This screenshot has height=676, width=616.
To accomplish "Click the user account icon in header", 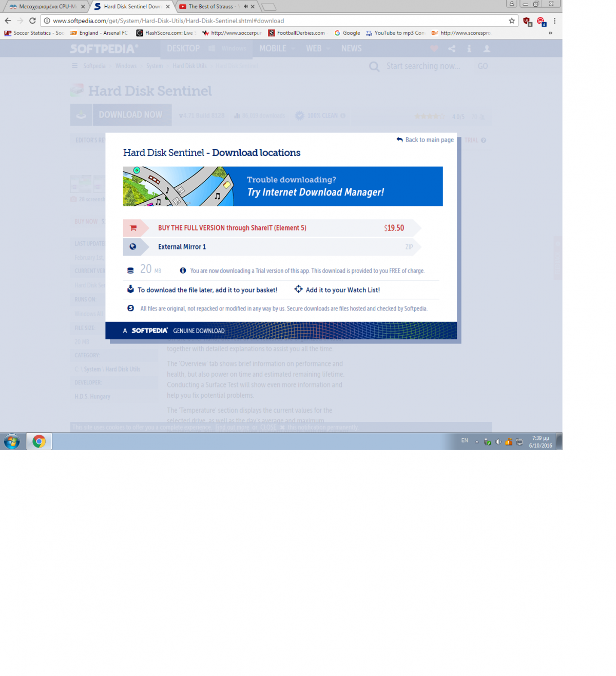I will [487, 48].
